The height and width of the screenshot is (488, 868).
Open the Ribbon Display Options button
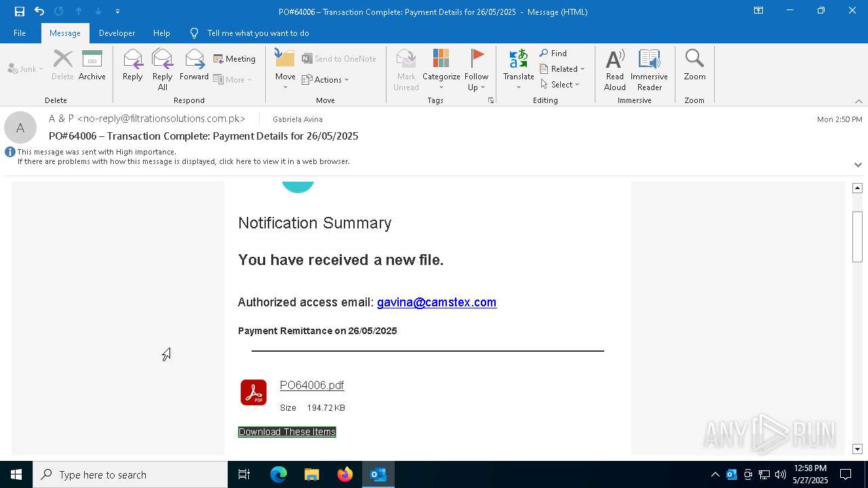(x=759, y=11)
